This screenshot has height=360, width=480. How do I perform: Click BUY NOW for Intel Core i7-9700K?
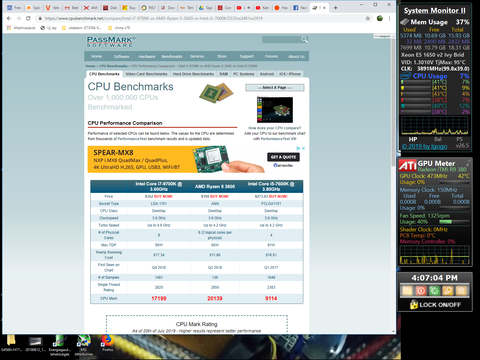tap(163, 196)
